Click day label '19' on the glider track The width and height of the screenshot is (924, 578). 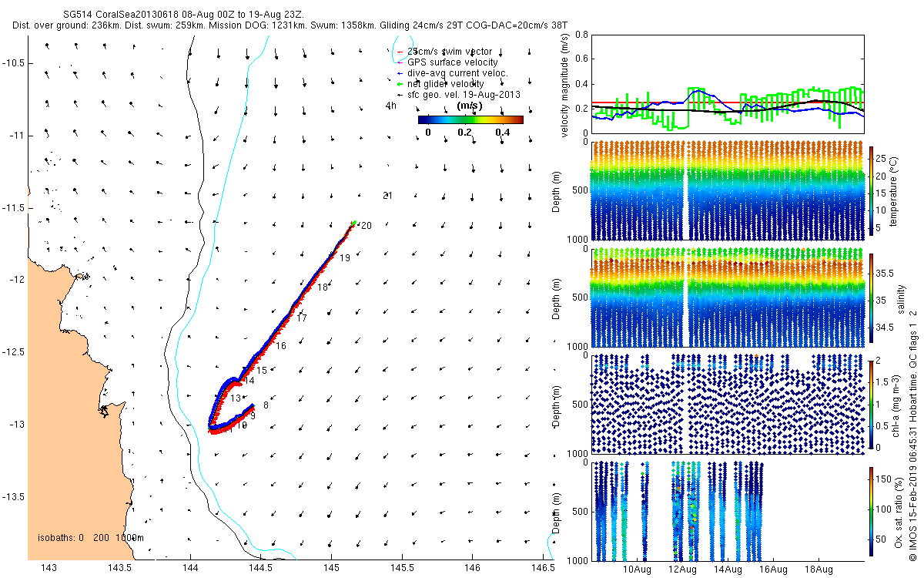click(x=345, y=258)
